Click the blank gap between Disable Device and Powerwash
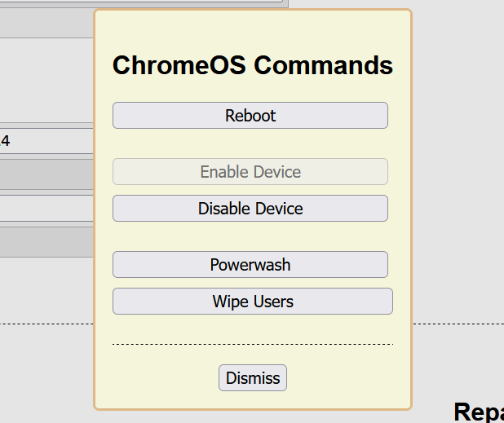This screenshot has width=504, height=423. point(250,236)
